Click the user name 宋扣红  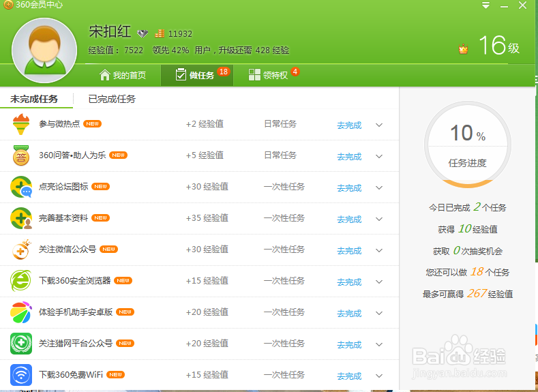pyautogui.click(x=110, y=31)
